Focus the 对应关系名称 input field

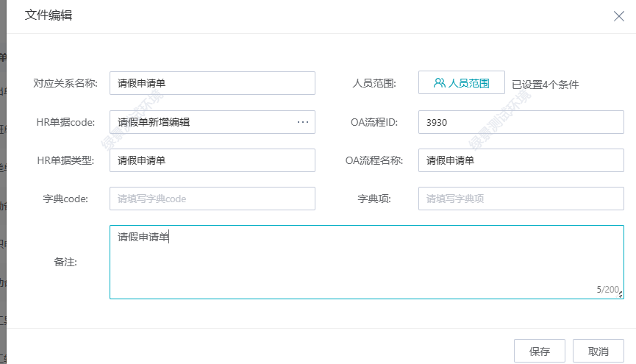tap(212, 83)
